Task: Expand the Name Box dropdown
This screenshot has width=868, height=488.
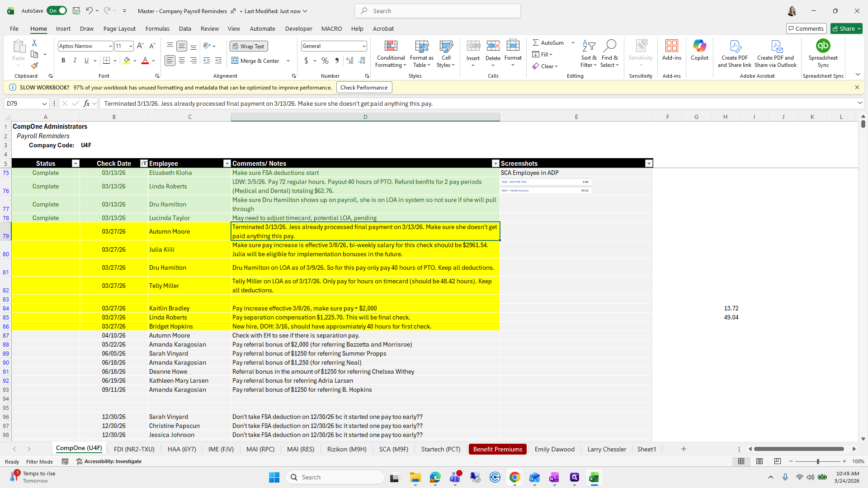Action: pyautogui.click(x=44, y=104)
